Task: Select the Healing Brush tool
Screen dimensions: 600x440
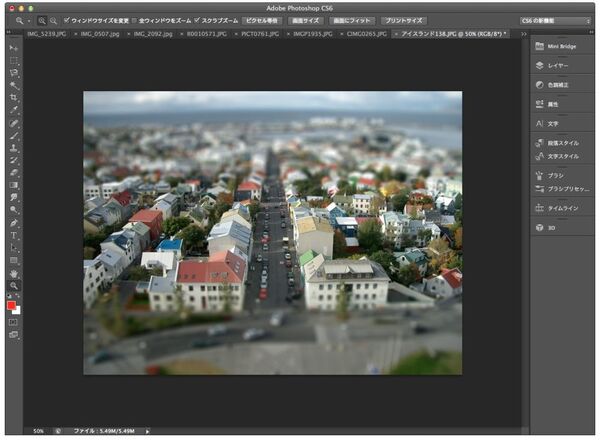Action: (x=13, y=123)
